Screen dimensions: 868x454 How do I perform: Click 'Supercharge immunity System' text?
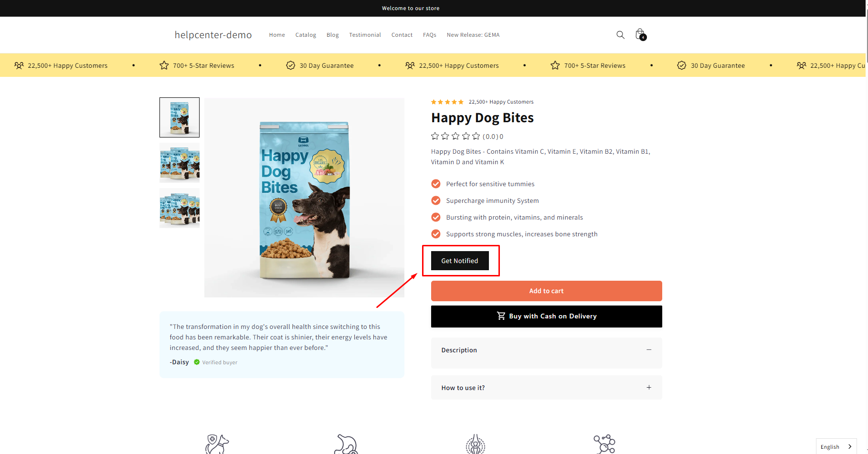tap(492, 201)
